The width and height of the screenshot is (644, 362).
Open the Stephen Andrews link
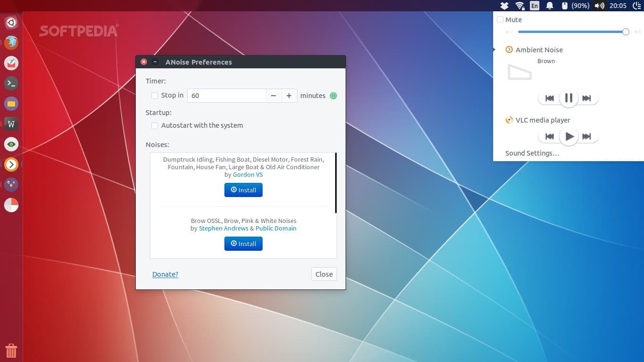point(223,228)
